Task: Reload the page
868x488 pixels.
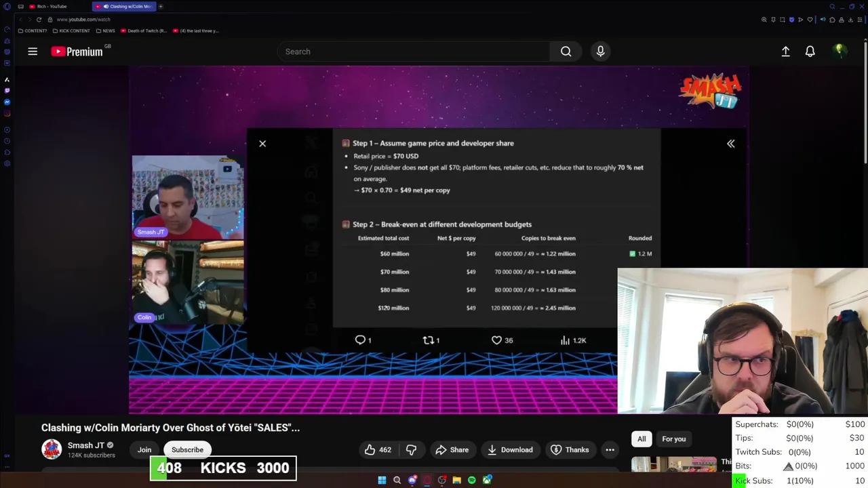Action: (x=39, y=20)
